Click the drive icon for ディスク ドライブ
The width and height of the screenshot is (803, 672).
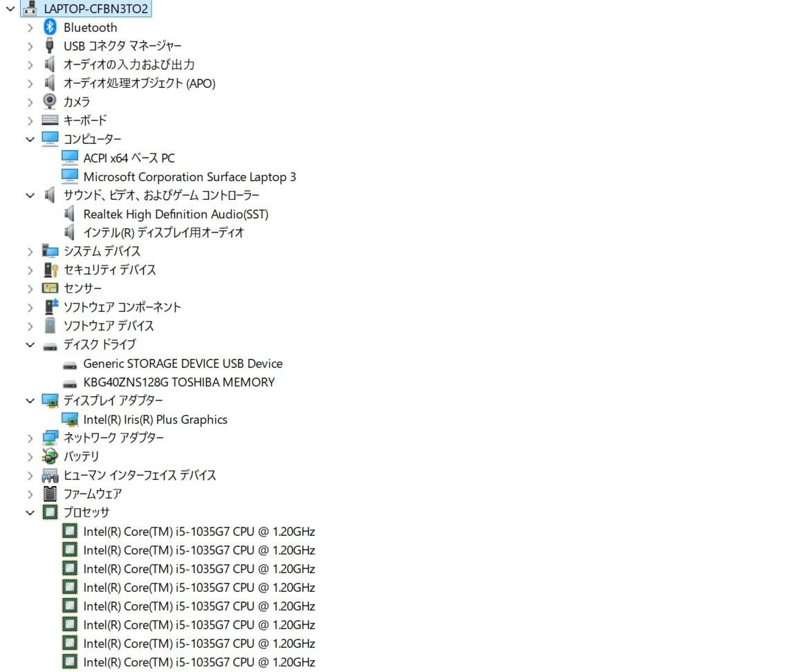(x=50, y=346)
